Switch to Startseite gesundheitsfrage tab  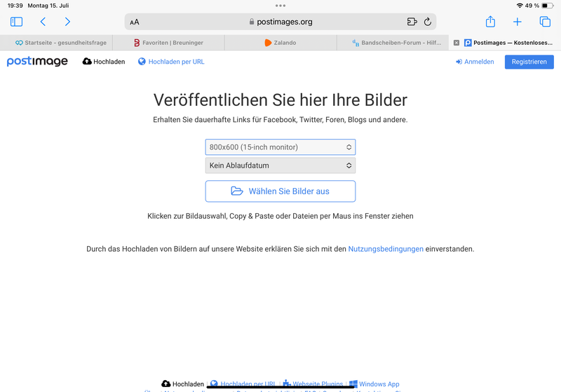coord(56,43)
